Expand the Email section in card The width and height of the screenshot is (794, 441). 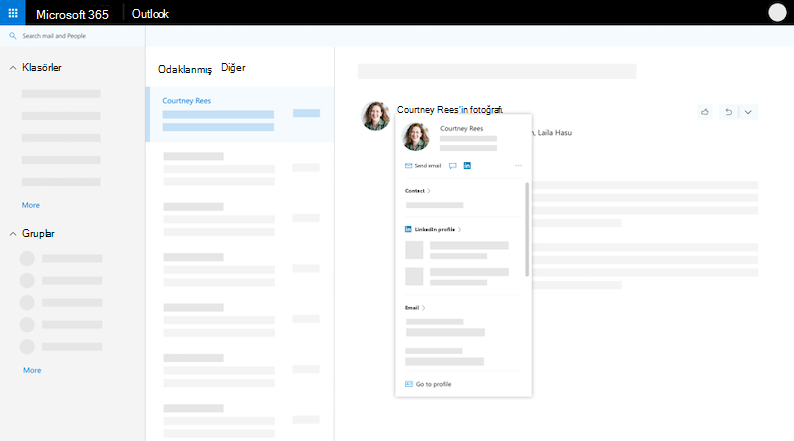pos(415,308)
